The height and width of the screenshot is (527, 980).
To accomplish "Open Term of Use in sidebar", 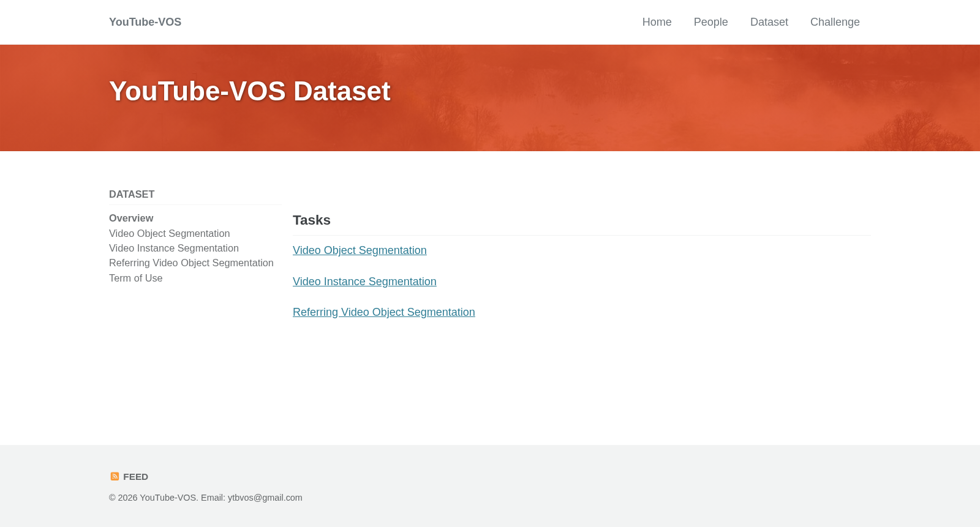I will pyautogui.click(x=136, y=278).
